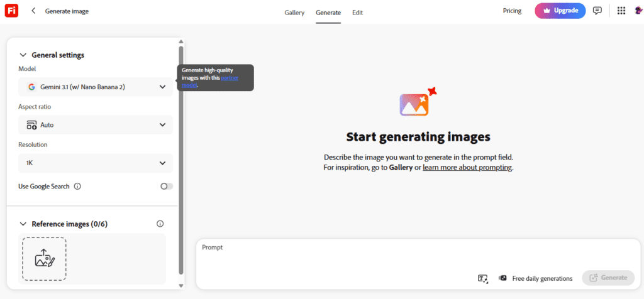Click the Upgrade button
This screenshot has width=644, height=299.
(560, 11)
